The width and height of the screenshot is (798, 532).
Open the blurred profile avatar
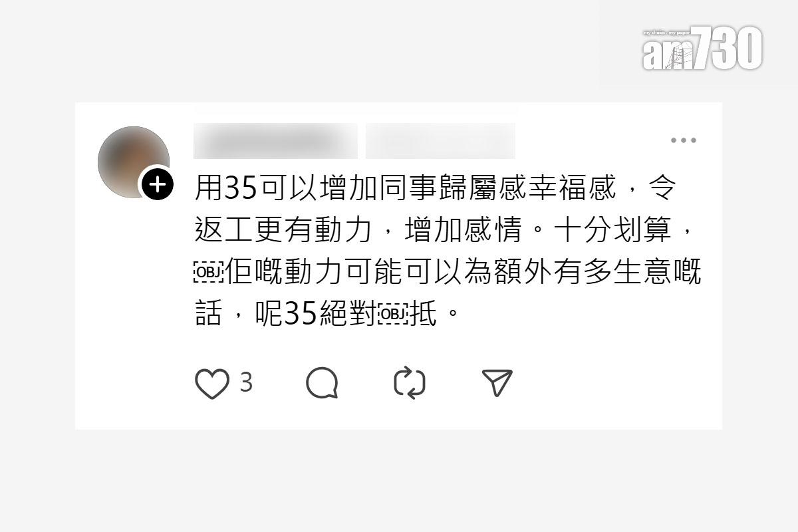click(x=133, y=162)
